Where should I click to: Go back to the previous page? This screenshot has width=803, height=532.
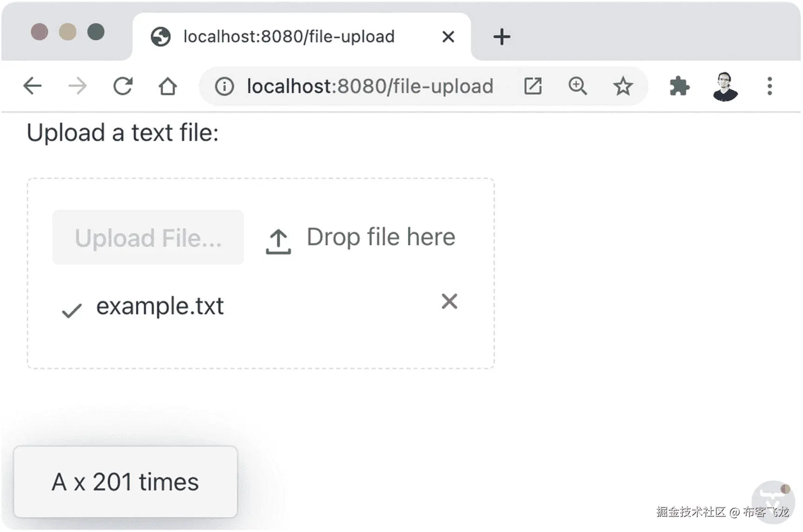click(33, 86)
